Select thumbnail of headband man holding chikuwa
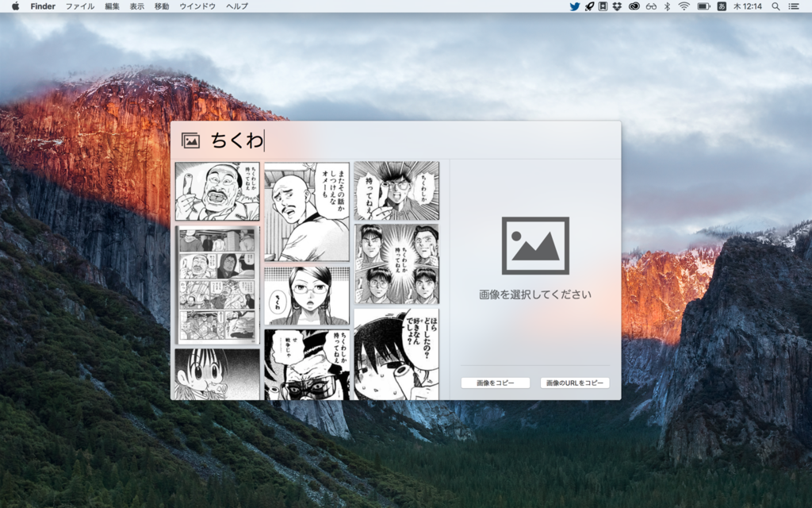Image resolution: width=812 pixels, height=508 pixels. pyautogui.click(x=217, y=191)
